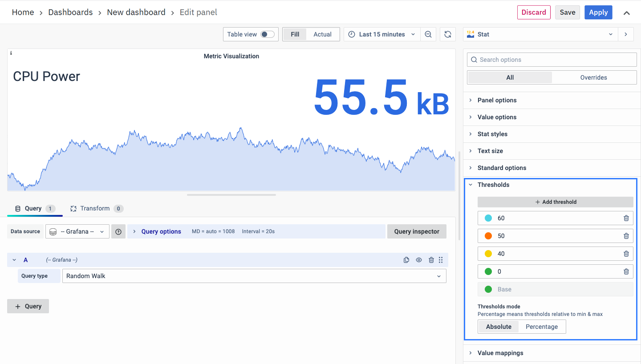The image size is (641, 364).
Task: Select Percentage thresholds mode
Action: (541, 327)
